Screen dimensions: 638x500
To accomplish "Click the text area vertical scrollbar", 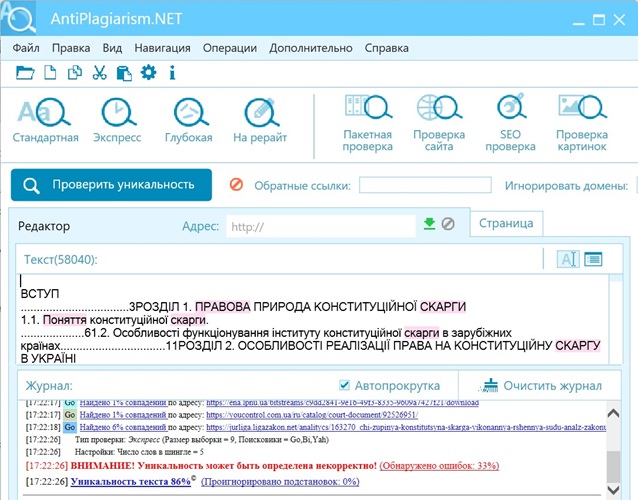I will (x=616, y=319).
